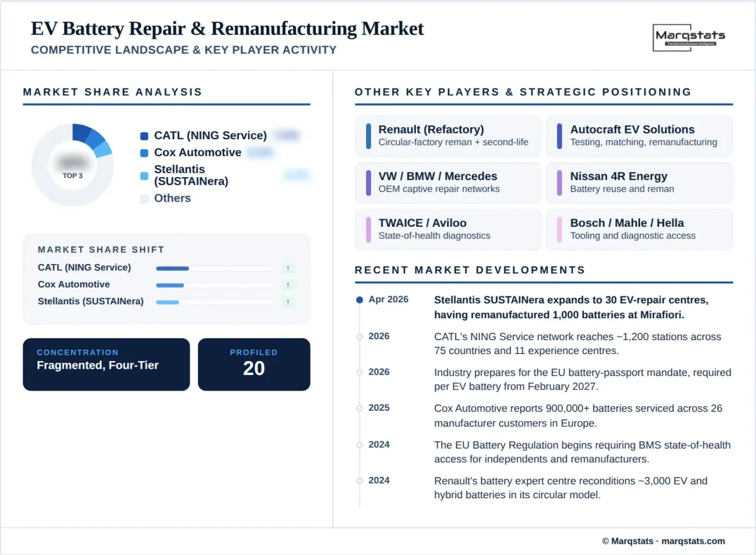Click the Others legend label
The image size is (756, 555).
pos(173,198)
